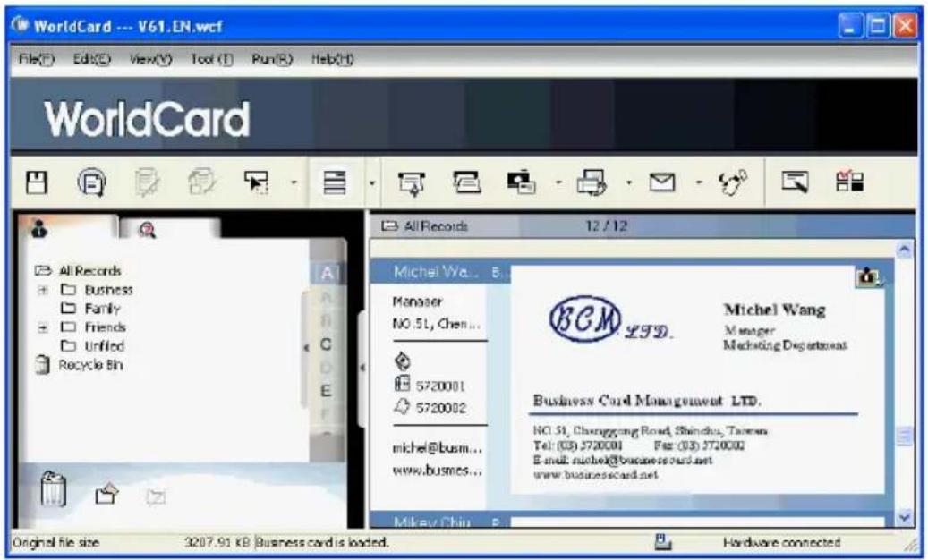Collapse index strip with left arrow

coord(305,348)
